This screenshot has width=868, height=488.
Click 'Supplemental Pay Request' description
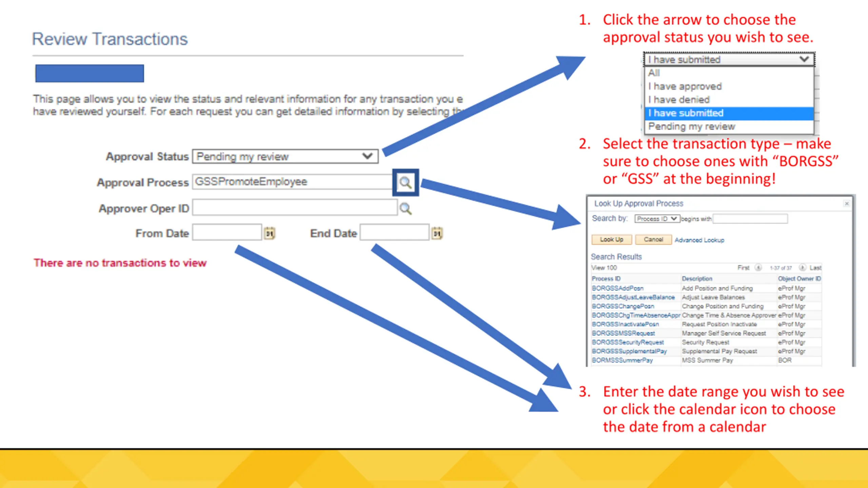pos(719,351)
